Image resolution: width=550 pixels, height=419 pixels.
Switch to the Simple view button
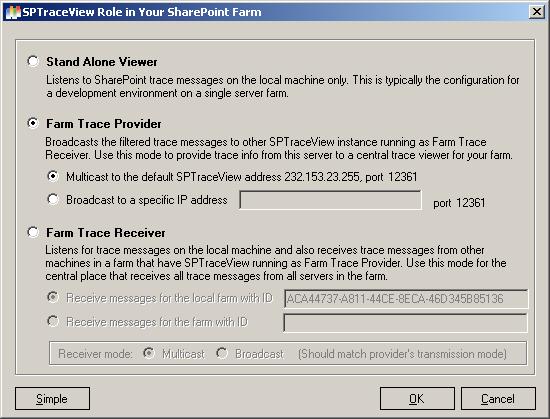(52, 399)
